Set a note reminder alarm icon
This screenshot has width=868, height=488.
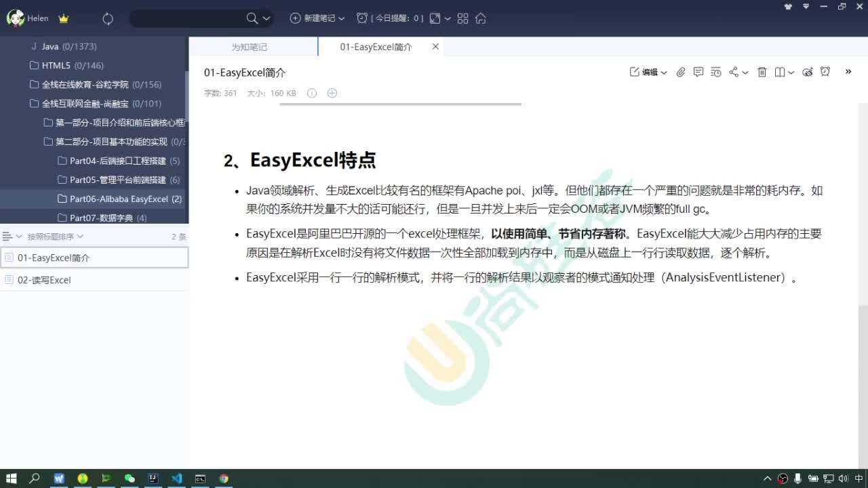coord(825,72)
